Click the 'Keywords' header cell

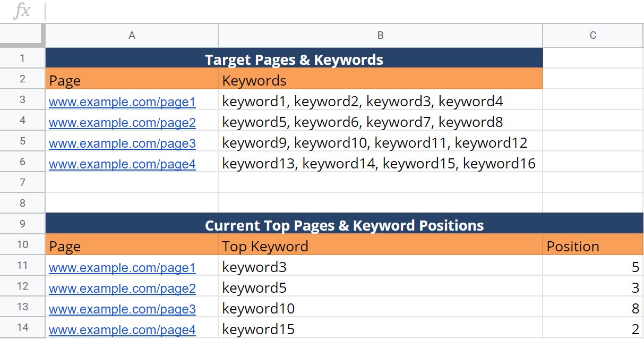click(x=380, y=79)
